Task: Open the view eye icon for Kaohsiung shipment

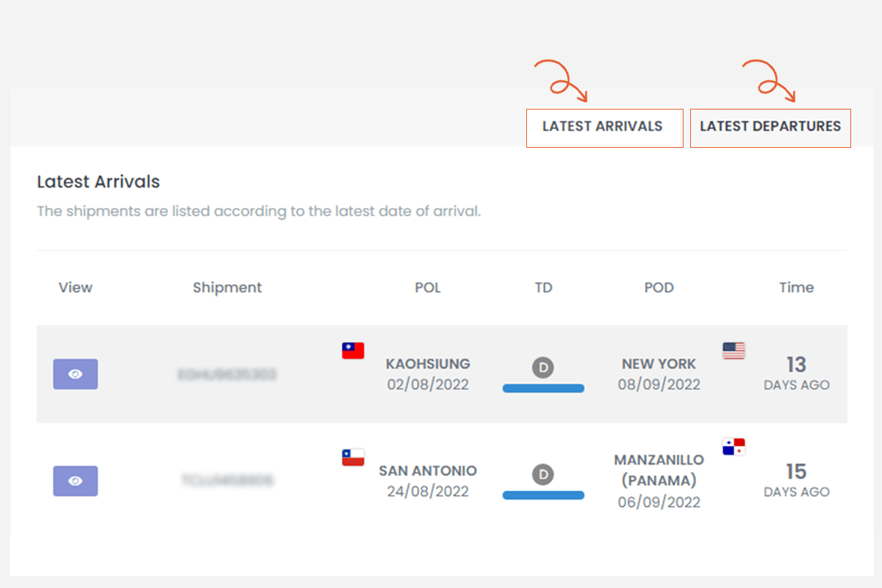Action: pos(75,373)
